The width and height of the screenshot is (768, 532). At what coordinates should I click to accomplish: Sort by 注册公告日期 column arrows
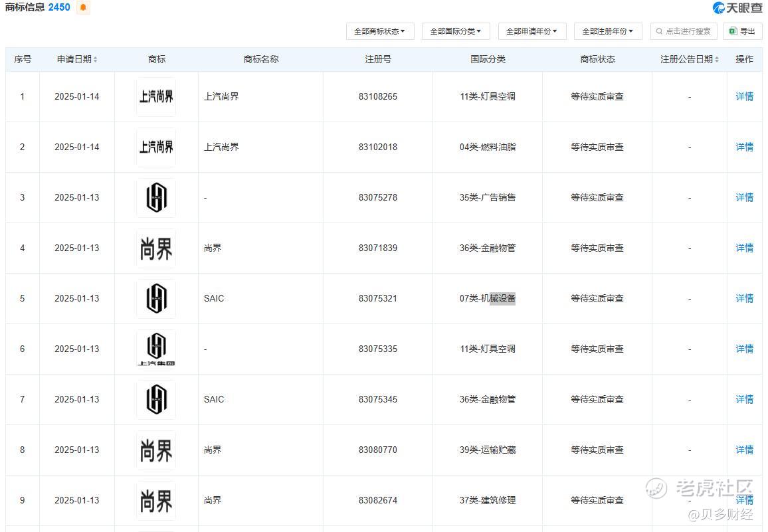(x=717, y=59)
